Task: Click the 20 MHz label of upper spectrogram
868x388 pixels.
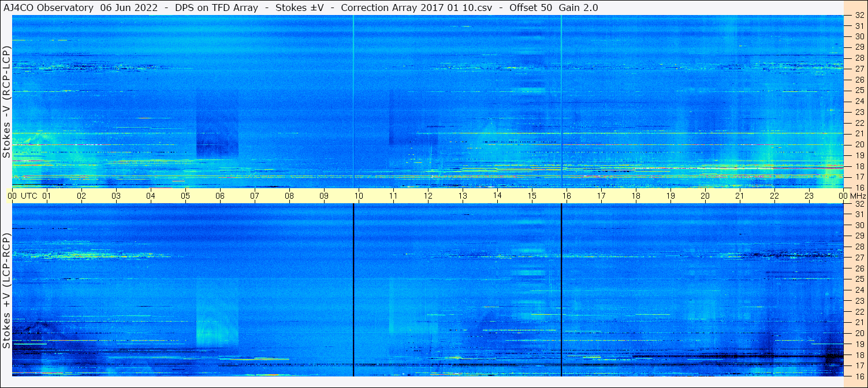Action: [x=859, y=144]
